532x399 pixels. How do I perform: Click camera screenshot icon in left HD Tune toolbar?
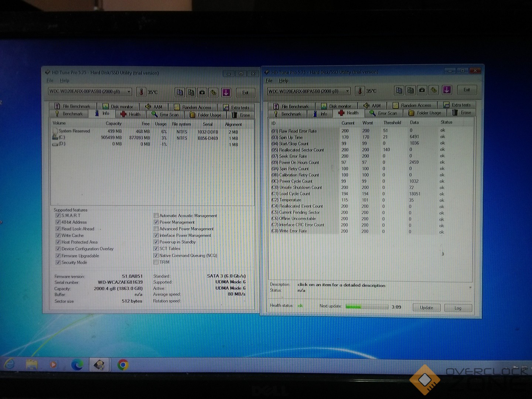coord(202,92)
